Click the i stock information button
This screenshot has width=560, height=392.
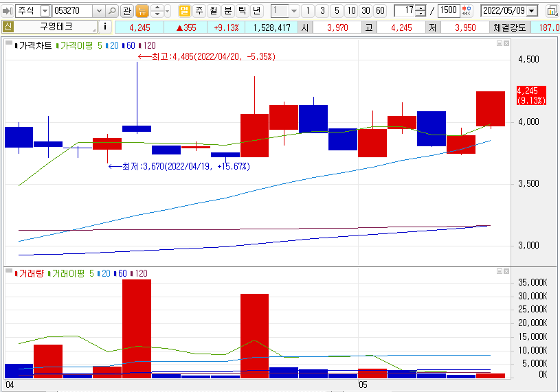pyautogui.click(x=105, y=27)
